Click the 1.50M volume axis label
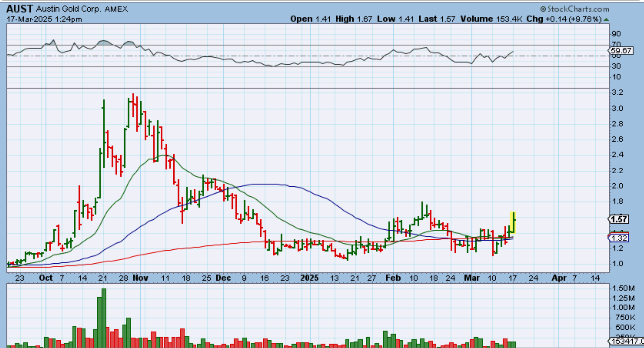 (x=623, y=288)
